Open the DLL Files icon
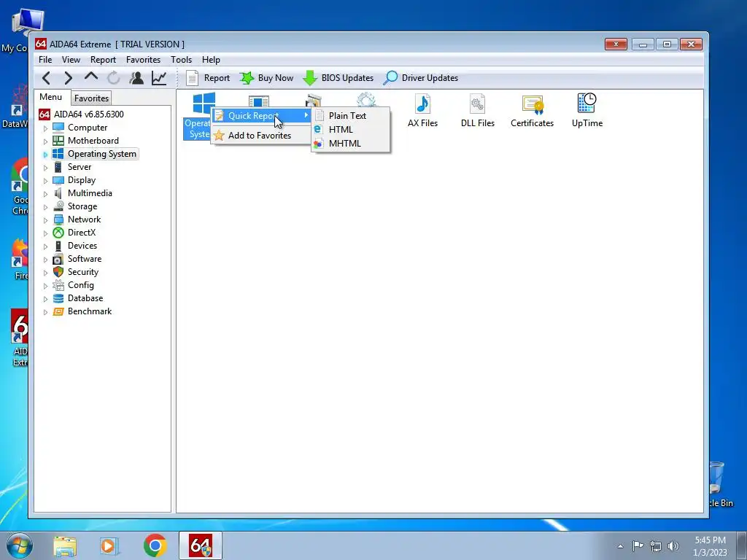Screen dimensions: 747x560 coord(477,111)
